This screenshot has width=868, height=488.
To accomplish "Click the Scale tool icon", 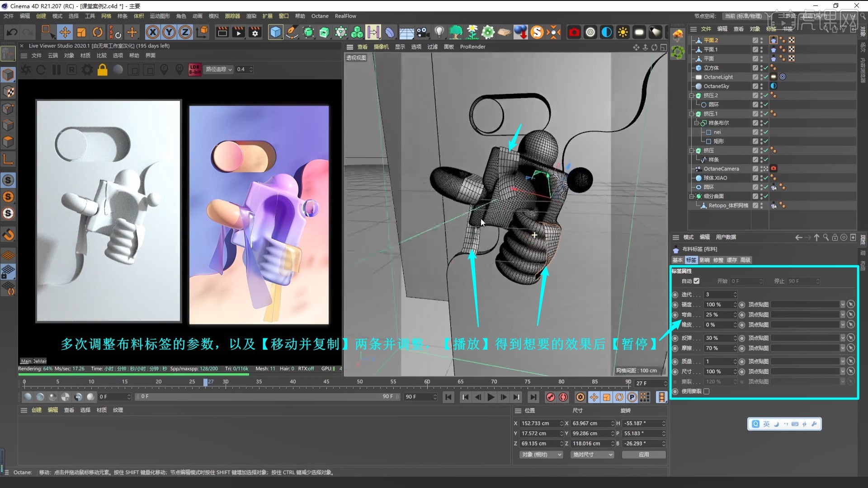I will (x=81, y=32).
